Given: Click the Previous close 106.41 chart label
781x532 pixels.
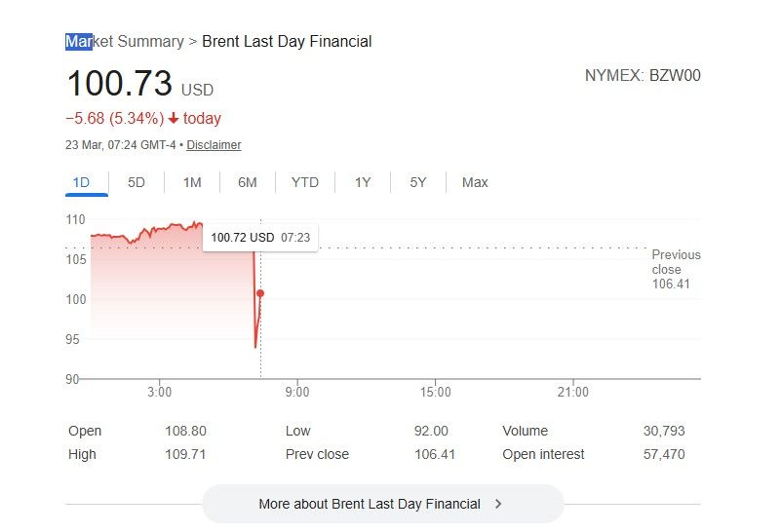Looking at the screenshot, I should pyautogui.click(x=676, y=269).
